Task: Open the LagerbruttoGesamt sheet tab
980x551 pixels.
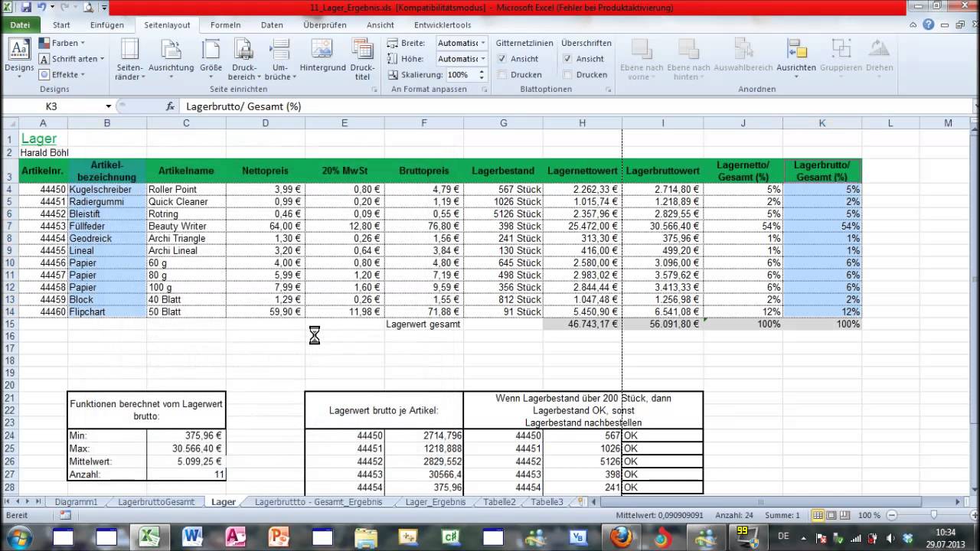Action: coord(156,502)
